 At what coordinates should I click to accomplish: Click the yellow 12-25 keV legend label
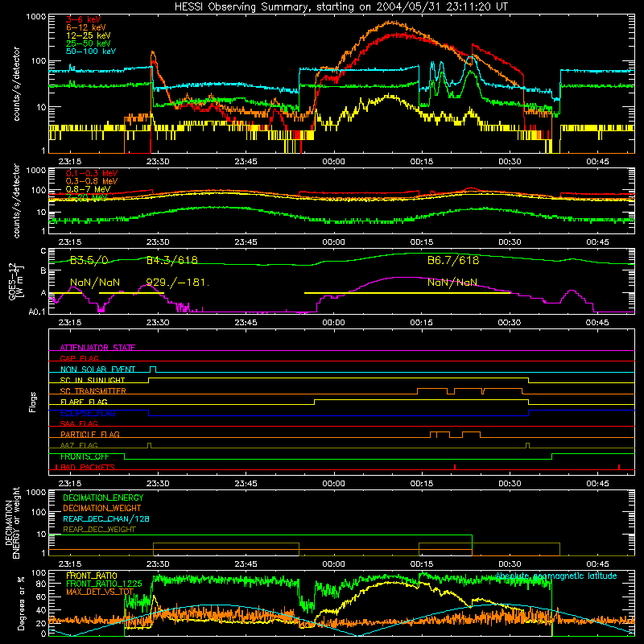pyautogui.click(x=89, y=35)
